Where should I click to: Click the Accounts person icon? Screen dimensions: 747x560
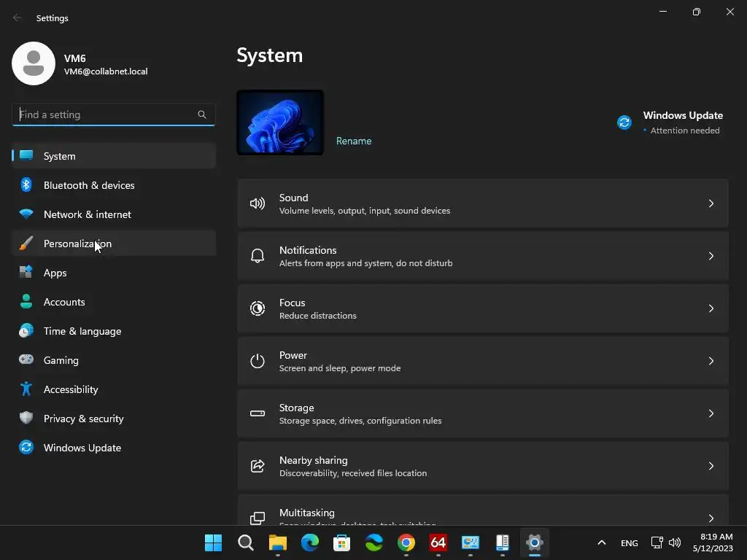pos(26,301)
